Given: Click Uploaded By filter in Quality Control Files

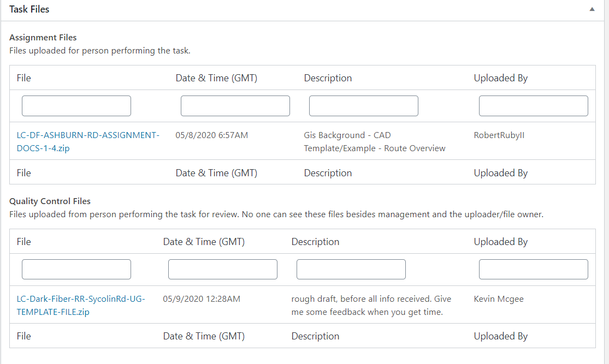Looking at the screenshot, I should [533, 270].
